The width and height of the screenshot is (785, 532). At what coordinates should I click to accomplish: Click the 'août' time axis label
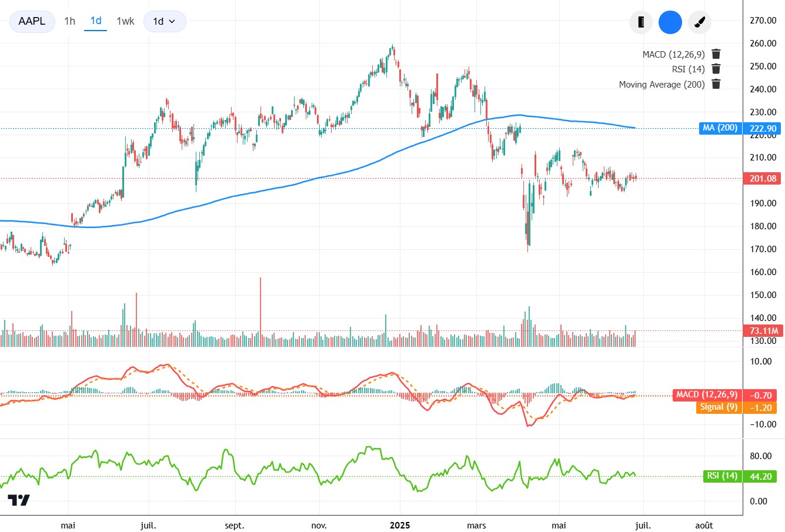[x=704, y=525]
